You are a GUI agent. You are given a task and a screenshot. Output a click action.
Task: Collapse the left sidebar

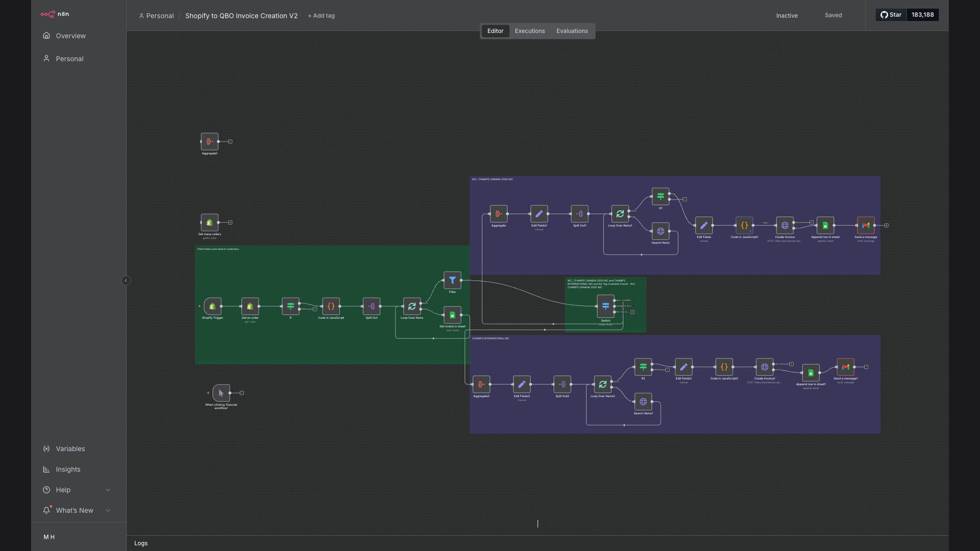click(x=126, y=281)
